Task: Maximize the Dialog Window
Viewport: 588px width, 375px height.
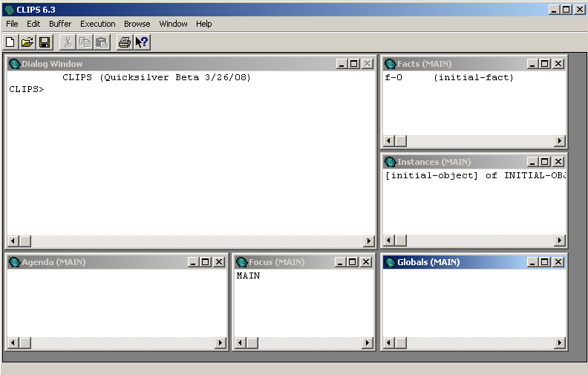Action: (x=354, y=64)
